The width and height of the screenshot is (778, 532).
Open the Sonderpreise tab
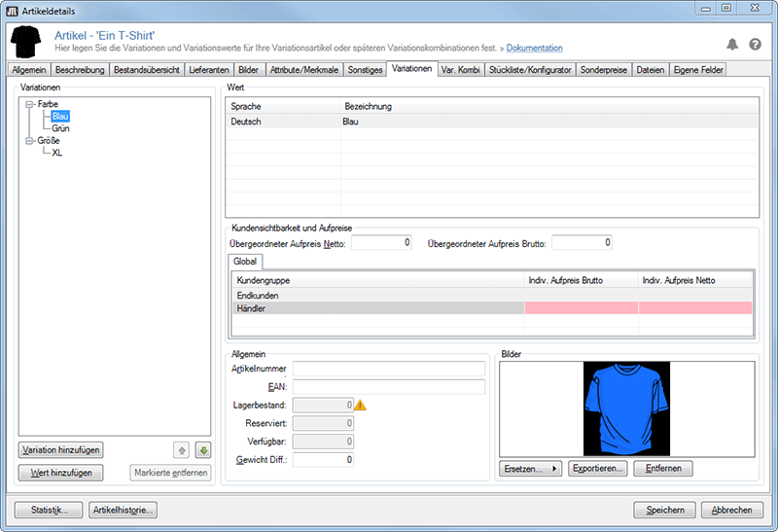coord(605,70)
